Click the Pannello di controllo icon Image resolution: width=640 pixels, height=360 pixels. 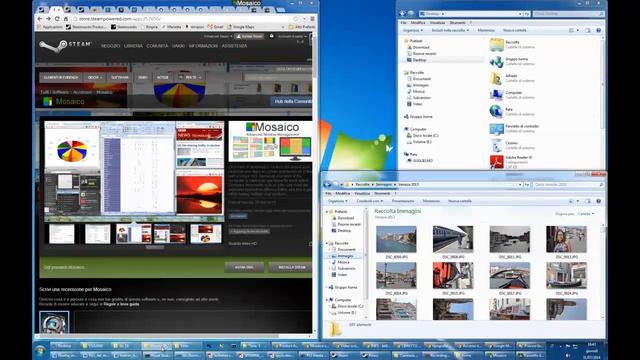[x=497, y=129]
